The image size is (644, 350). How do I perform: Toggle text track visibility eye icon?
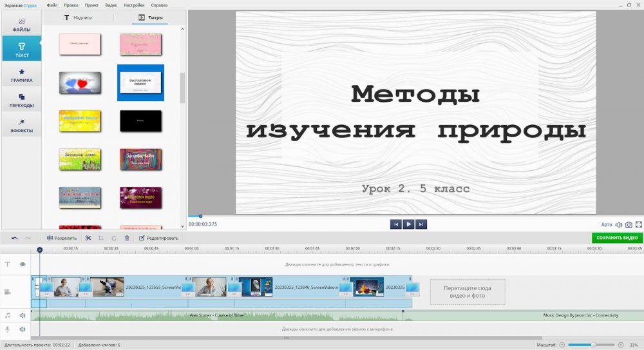coord(23,264)
